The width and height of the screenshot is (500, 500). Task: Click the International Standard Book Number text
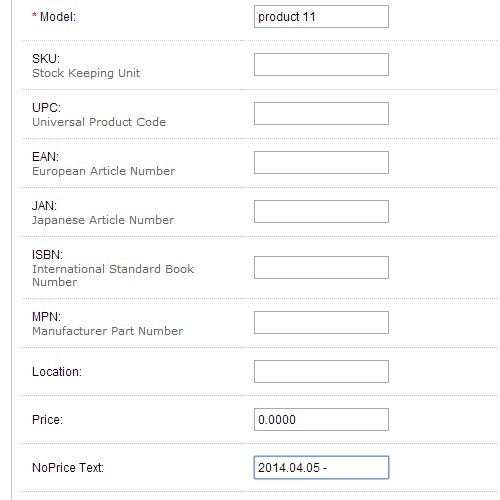pos(113,275)
